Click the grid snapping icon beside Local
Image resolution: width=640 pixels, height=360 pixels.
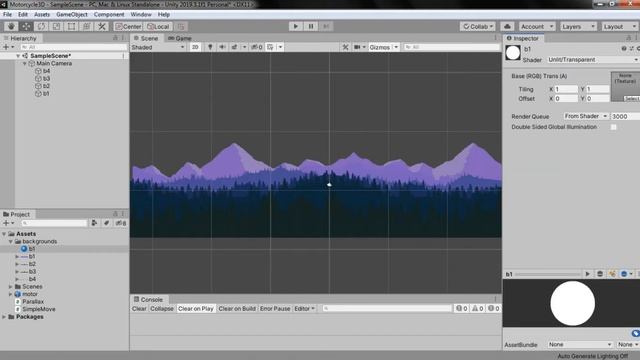181,27
